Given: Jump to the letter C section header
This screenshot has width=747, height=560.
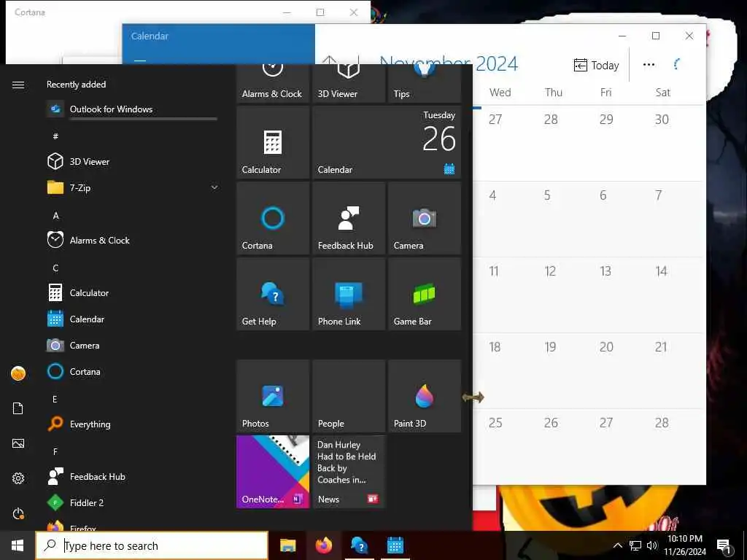Looking at the screenshot, I should [55, 268].
